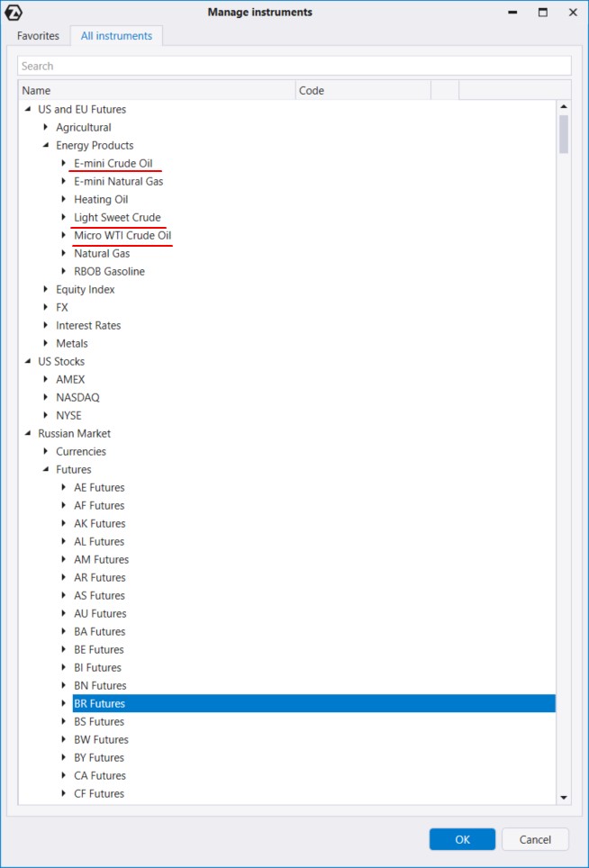The width and height of the screenshot is (589, 868).
Task: Expand the Currencies node arrow
Action: [x=46, y=451]
